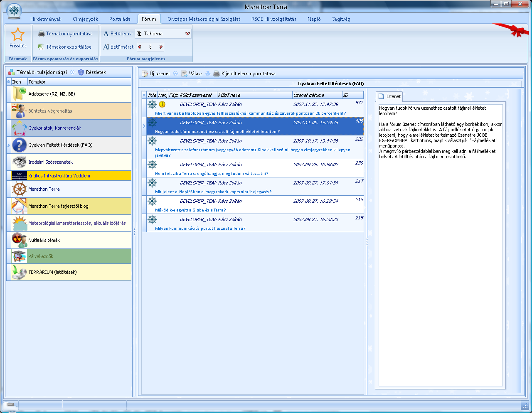This screenshot has width=532, height=413.
Task: Open the Napló tab
Action: 314,19
